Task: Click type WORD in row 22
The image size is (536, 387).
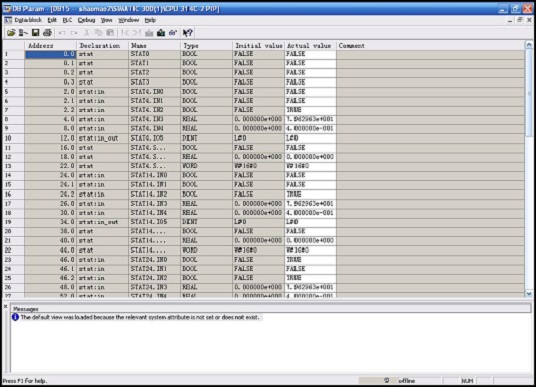Action: coord(206,250)
